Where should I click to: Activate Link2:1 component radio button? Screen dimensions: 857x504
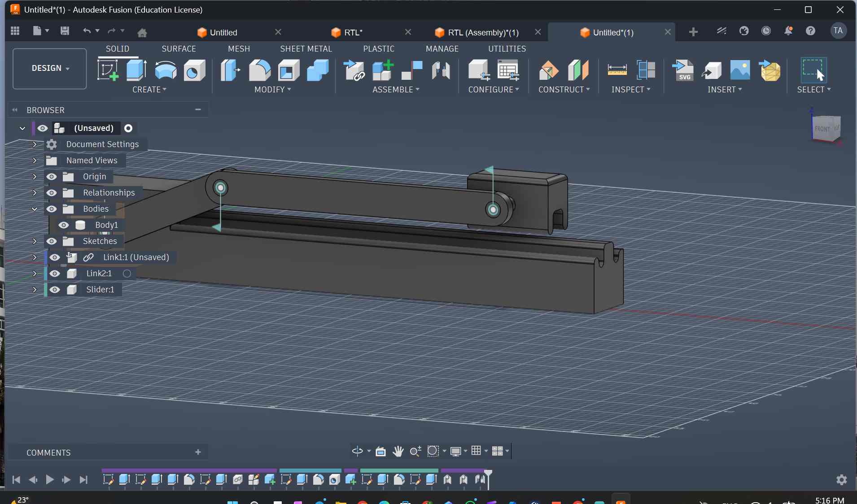click(127, 274)
